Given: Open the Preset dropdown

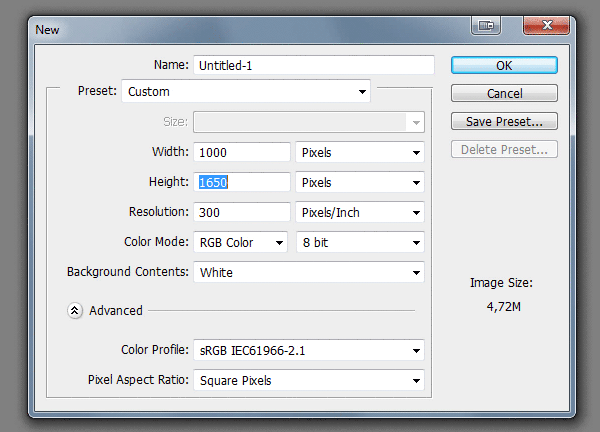Looking at the screenshot, I should [x=246, y=92].
